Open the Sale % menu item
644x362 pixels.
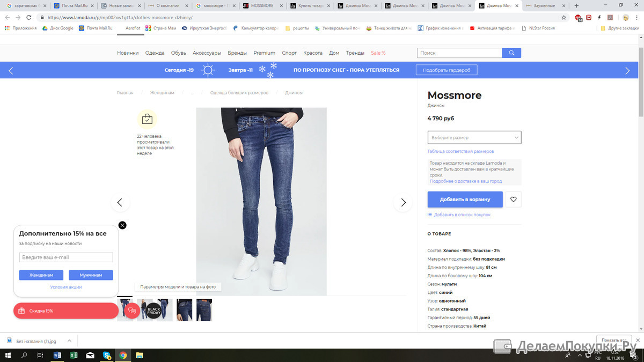point(378,53)
